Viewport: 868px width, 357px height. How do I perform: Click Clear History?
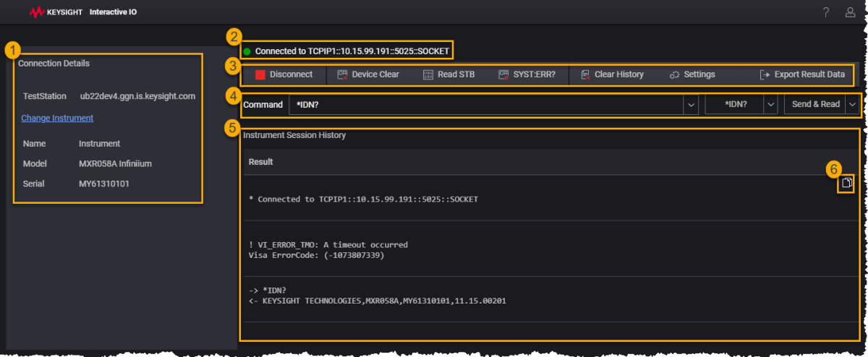tap(612, 74)
